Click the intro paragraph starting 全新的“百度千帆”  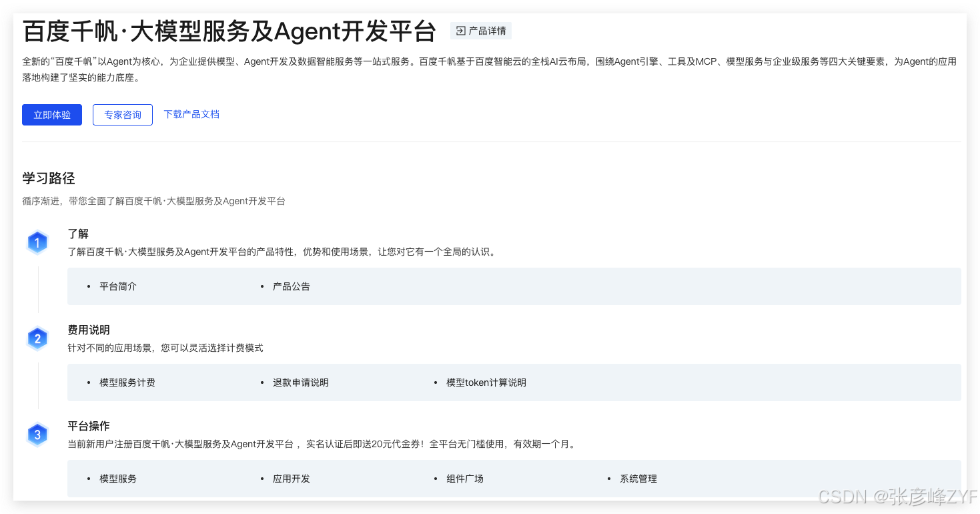coord(490,69)
